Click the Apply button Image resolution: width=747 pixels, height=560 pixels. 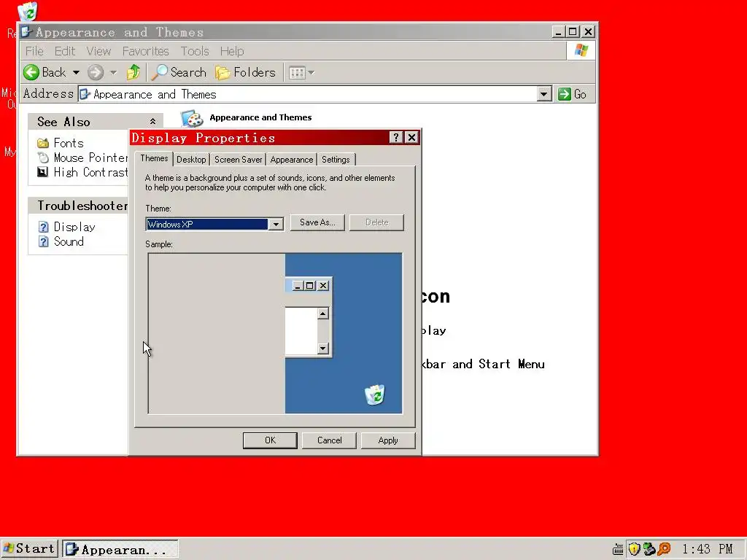tap(388, 440)
